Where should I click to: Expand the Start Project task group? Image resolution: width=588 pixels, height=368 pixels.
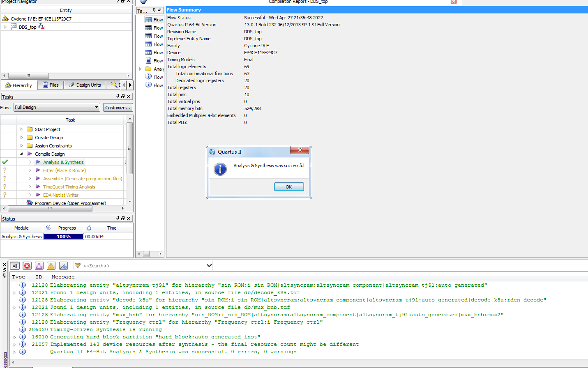(x=21, y=129)
